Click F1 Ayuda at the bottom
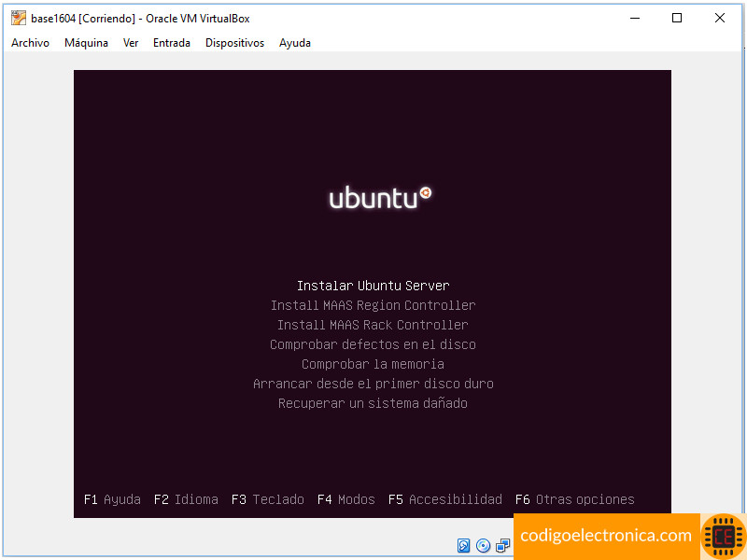This screenshot has width=747, height=560. point(112,499)
